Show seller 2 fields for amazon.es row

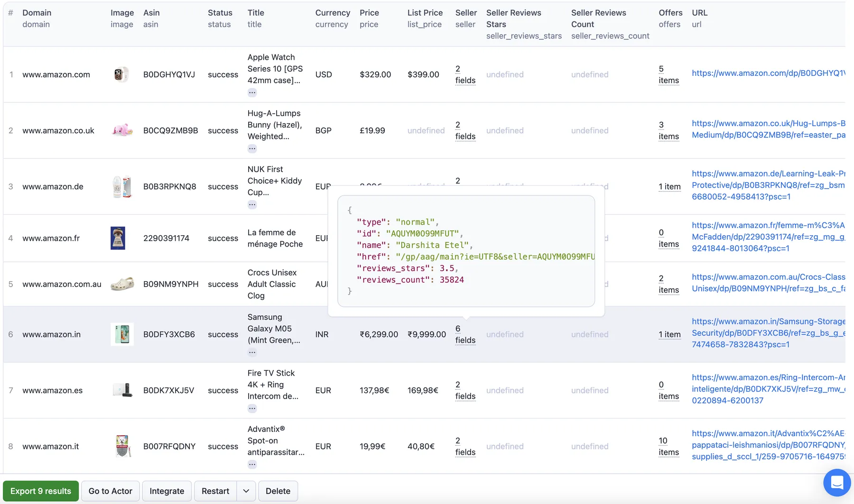(465, 390)
